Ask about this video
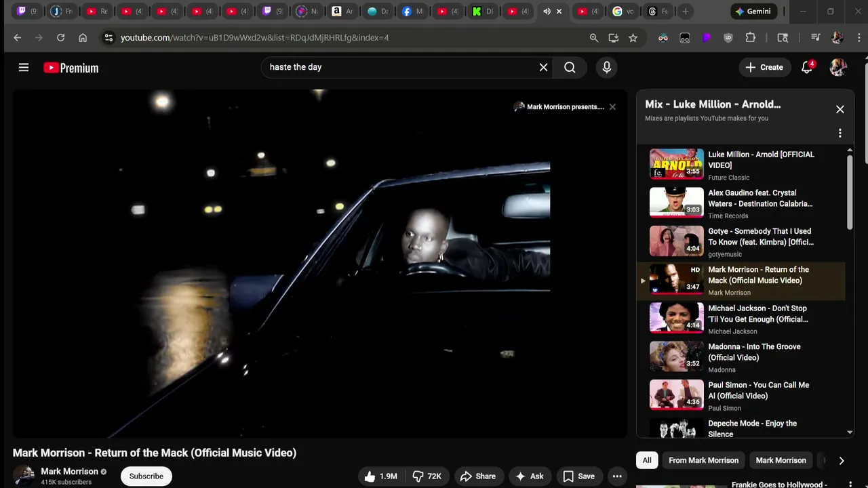 pyautogui.click(x=530, y=476)
